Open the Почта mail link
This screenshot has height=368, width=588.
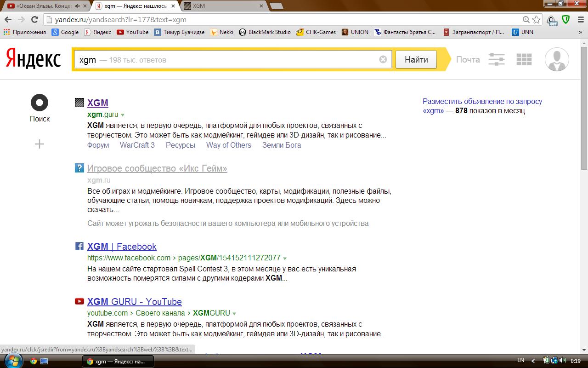click(468, 59)
